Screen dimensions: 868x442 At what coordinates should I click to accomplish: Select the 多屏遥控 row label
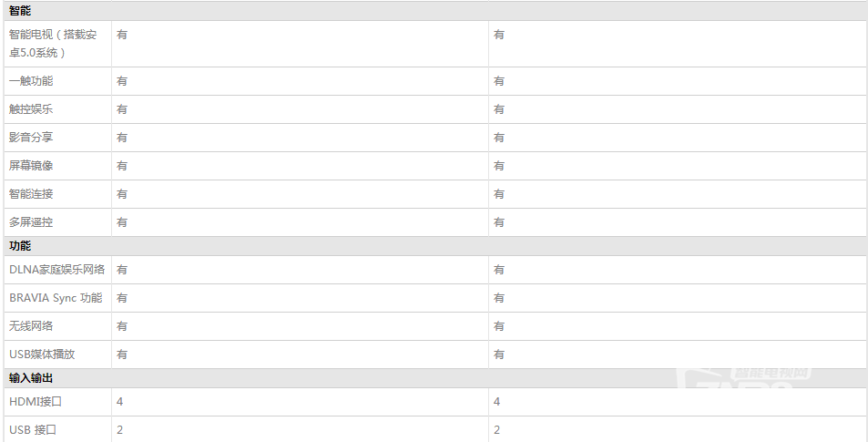[x=31, y=222]
